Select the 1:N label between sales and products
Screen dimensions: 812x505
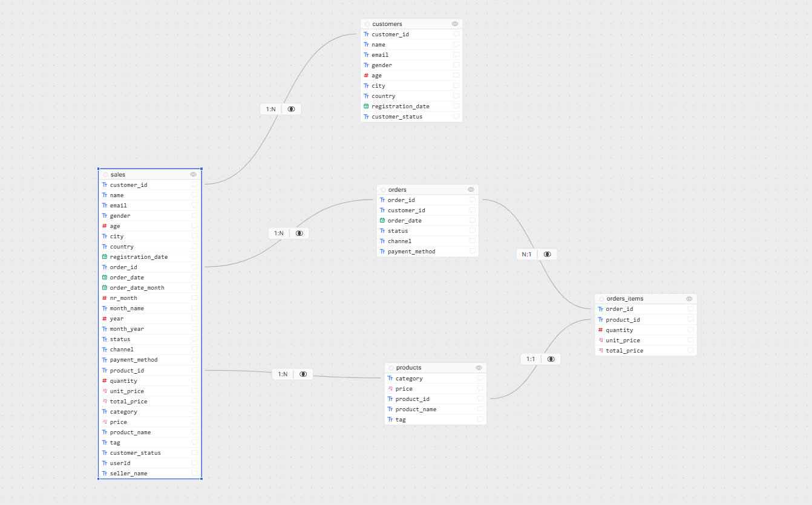pos(283,374)
